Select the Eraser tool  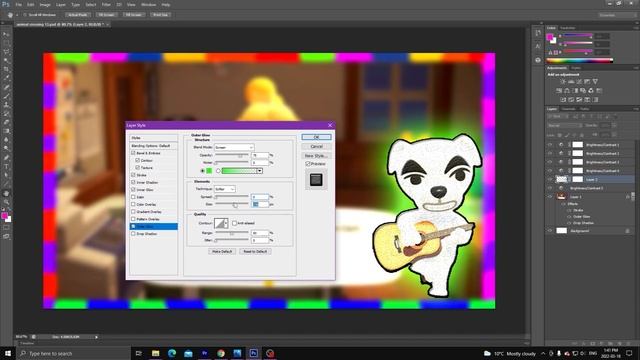[x=6, y=122]
